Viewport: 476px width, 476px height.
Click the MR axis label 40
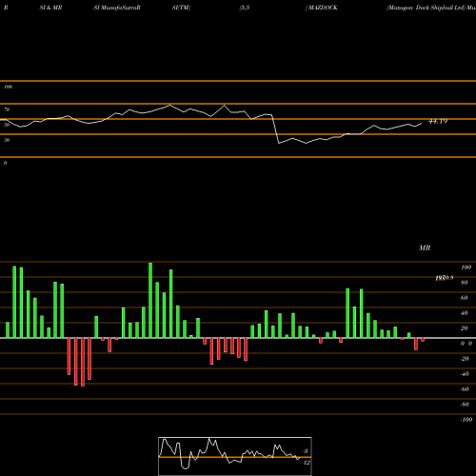click(x=465, y=313)
